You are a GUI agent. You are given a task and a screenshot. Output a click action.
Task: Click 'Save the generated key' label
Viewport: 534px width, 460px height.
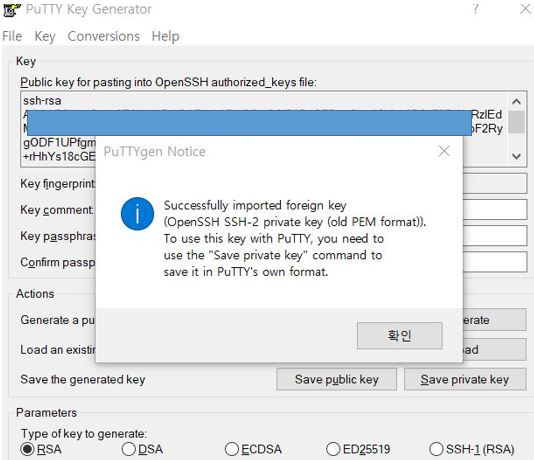(x=83, y=379)
